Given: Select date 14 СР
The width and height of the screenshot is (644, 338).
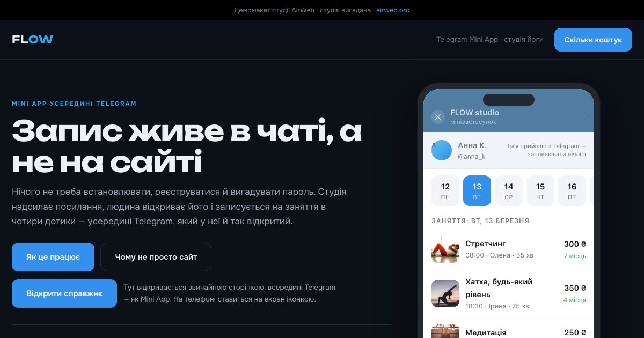Looking at the screenshot, I should pos(509,190).
